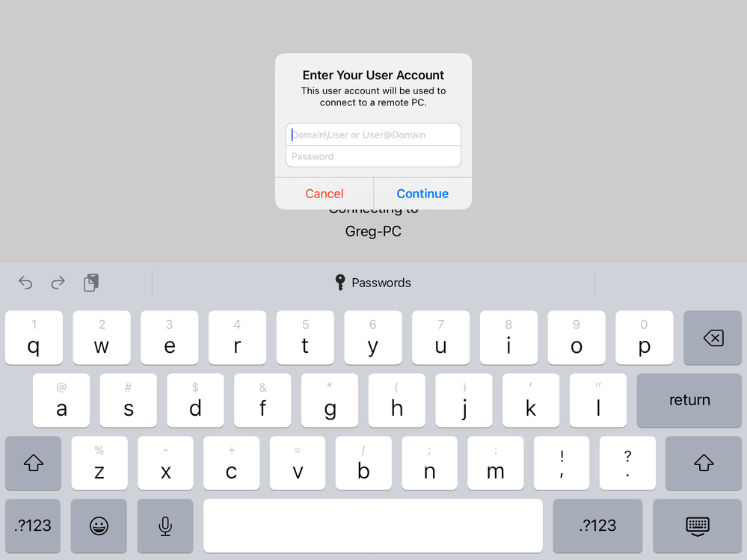
Task: Click the Cancel button
Action: (x=325, y=194)
